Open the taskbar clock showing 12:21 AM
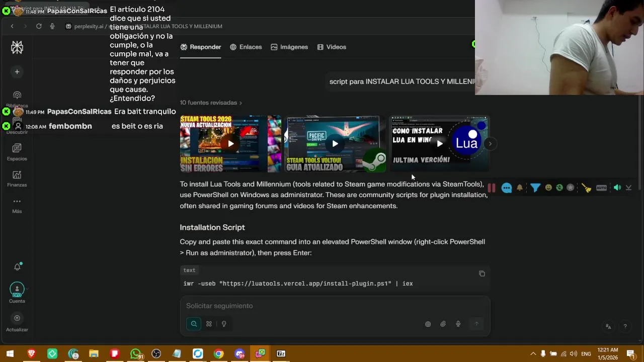Screen dimensions: 644x362 coord(608,354)
